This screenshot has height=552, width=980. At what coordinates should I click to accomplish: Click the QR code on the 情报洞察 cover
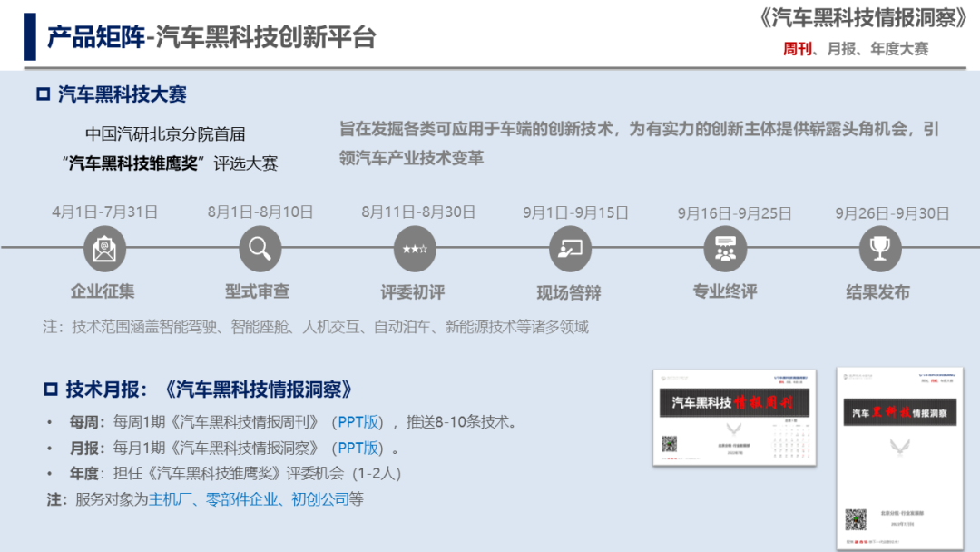(x=855, y=520)
